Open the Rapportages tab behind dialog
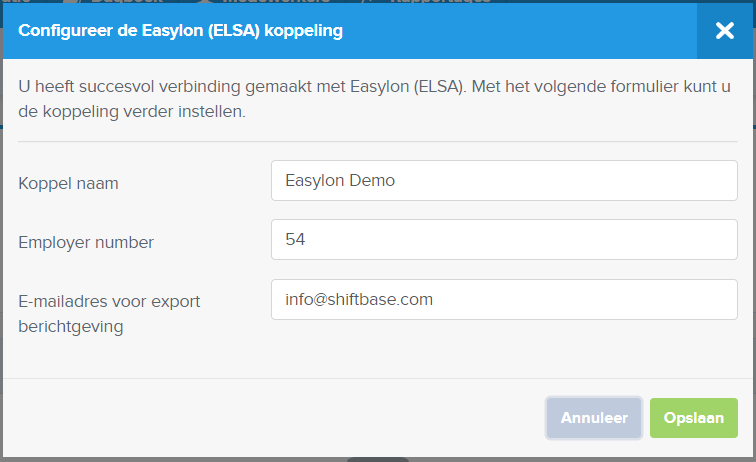 (x=441, y=1)
